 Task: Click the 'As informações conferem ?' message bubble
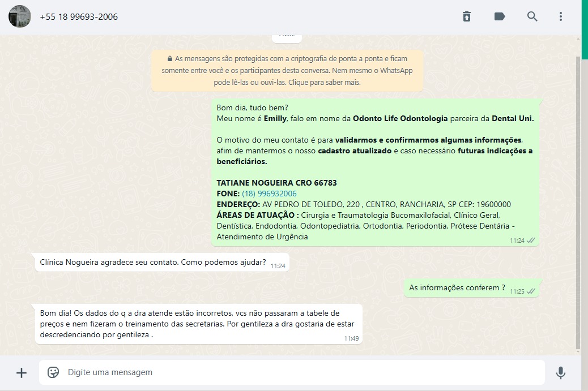pyautogui.click(x=457, y=287)
